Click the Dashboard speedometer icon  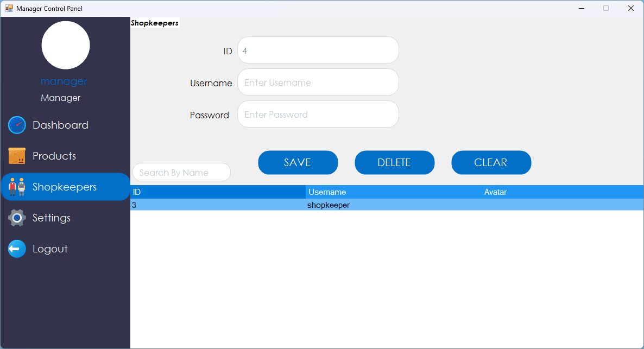17,125
